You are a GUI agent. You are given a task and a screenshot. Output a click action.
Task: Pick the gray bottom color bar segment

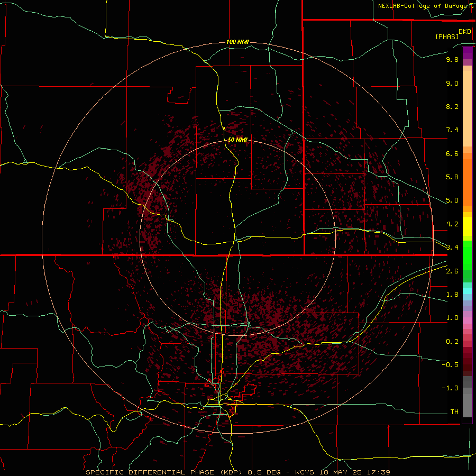coord(467,406)
